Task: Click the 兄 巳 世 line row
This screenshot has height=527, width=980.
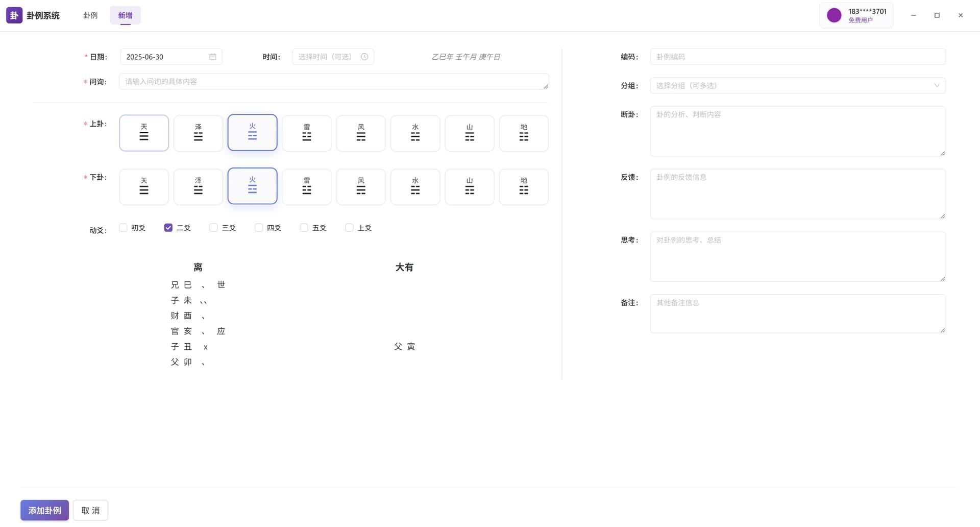Action: point(198,284)
